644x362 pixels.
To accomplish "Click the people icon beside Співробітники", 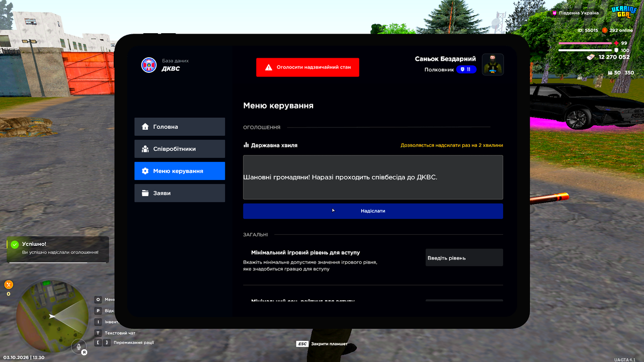I will pyautogui.click(x=145, y=149).
